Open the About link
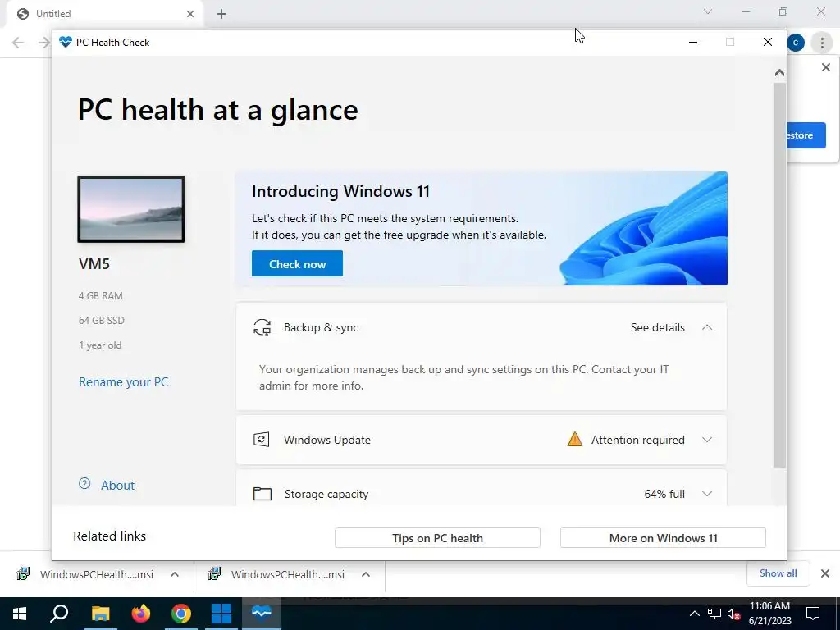 pyautogui.click(x=118, y=486)
